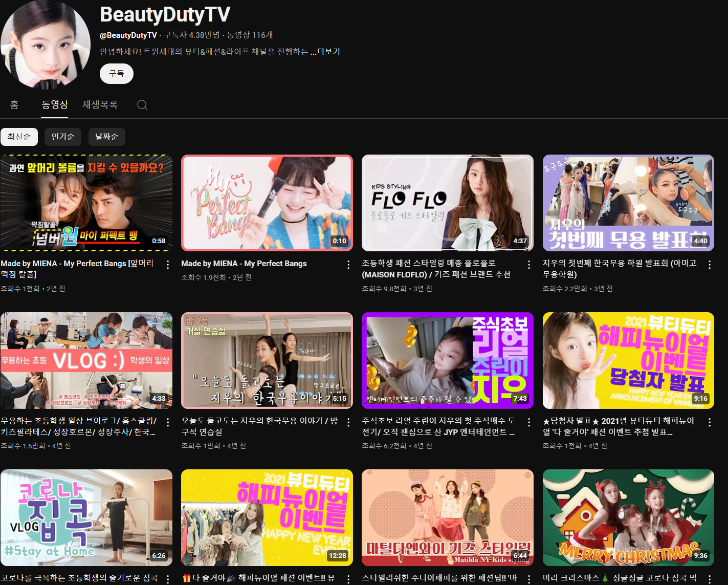Screen dimensions: 728x585
Task: Open options menu for 주식초보 리얼 주린이 video
Action: click(x=529, y=422)
